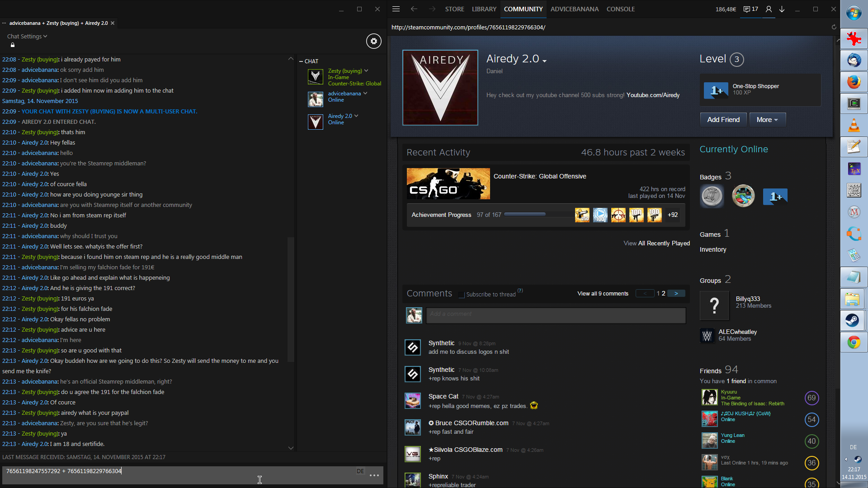This screenshot has height=488, width=868.
Task: Open the Zesty (buying) member options arrow
Action: [366, 70]
